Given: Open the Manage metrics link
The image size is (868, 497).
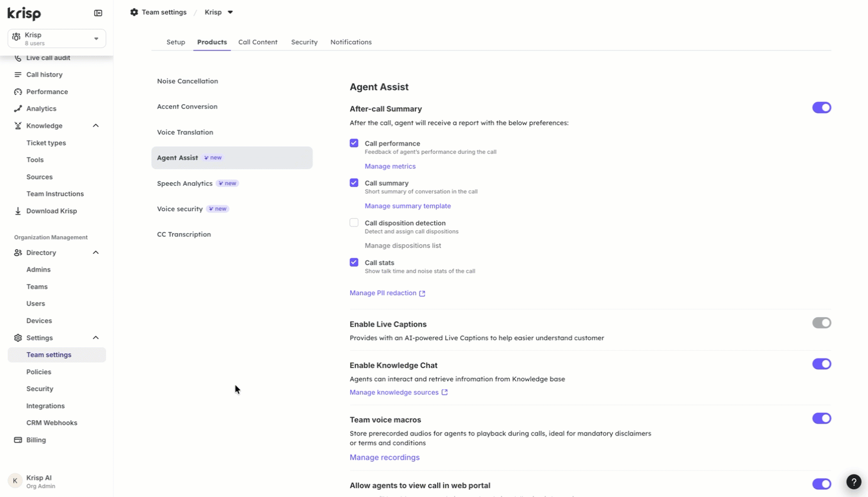Looking at the screenshot, I should (390, 166).
